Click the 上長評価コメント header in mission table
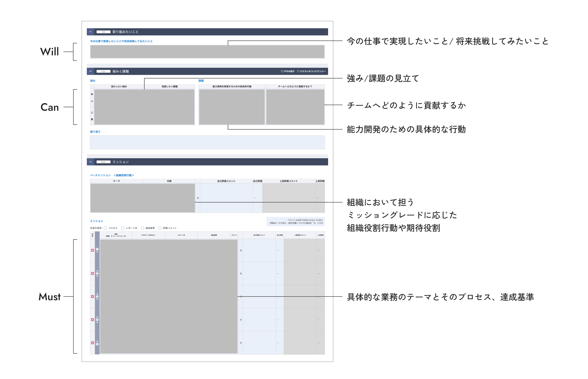This screenshot has height=379, width=588. click(300, 235)
